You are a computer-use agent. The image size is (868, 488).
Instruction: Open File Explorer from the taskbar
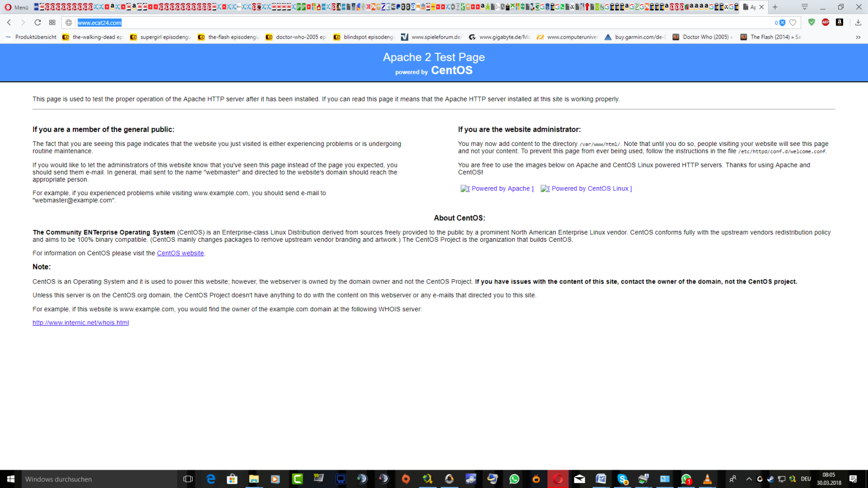coord(254,479)
